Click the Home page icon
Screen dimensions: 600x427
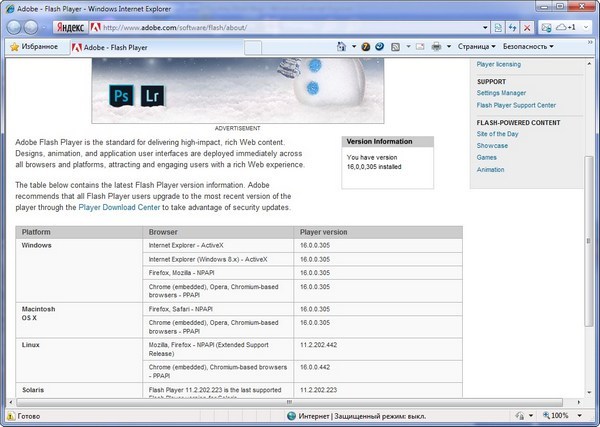point(341,47)
